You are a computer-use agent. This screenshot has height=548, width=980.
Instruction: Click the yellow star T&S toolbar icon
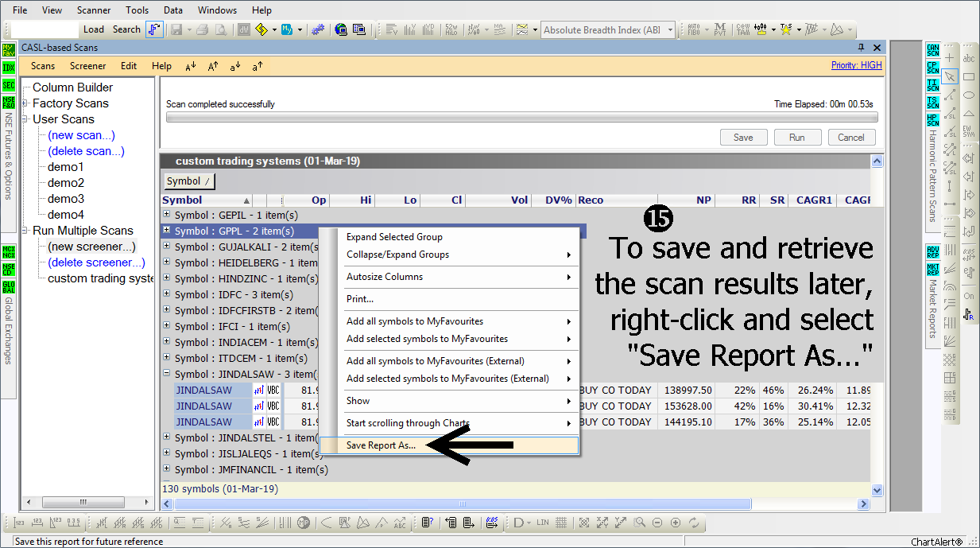click(x=786, y=29)
